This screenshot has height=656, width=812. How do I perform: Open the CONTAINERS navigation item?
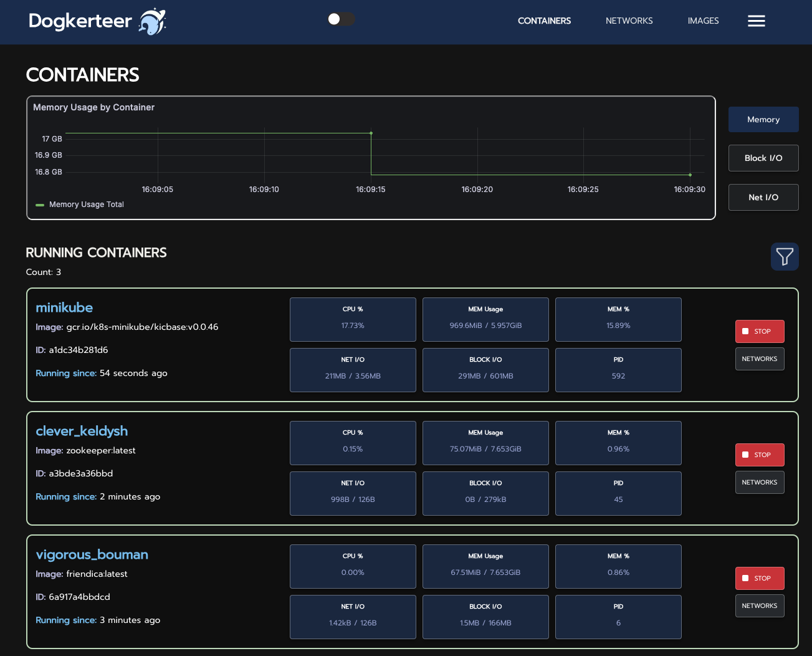click(544, 21)
